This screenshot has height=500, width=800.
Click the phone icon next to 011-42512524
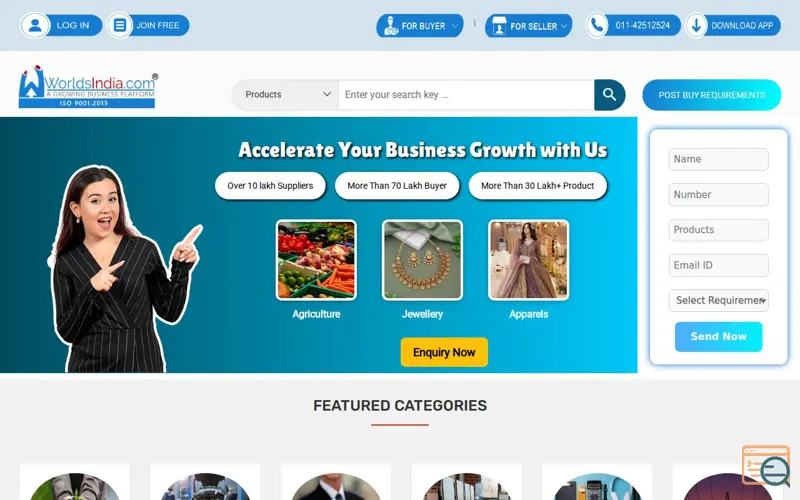(596, 25)
